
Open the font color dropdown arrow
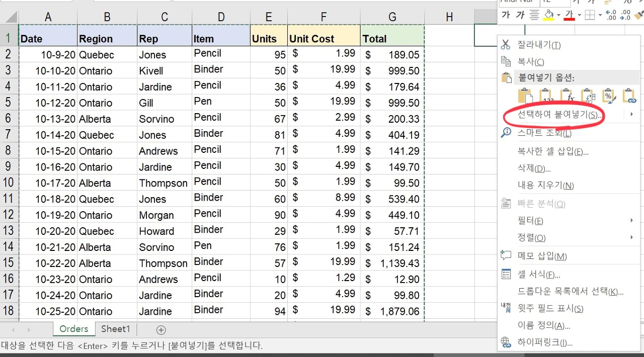click(x=579, y=15)
